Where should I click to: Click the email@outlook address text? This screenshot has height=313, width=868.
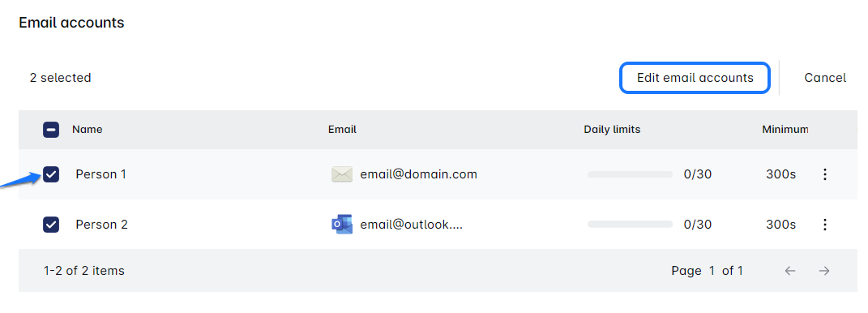[x=411, y=225]
